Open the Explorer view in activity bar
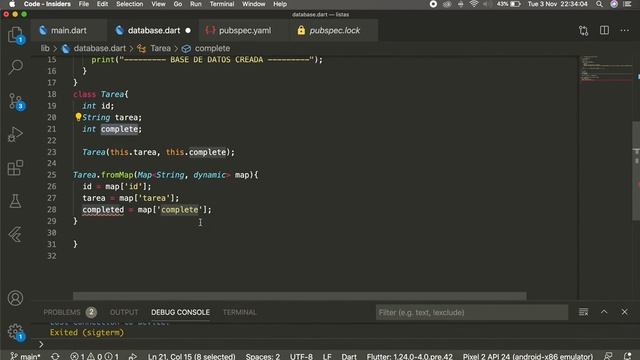Screen dimensions: 640x360 pos(16,35)
